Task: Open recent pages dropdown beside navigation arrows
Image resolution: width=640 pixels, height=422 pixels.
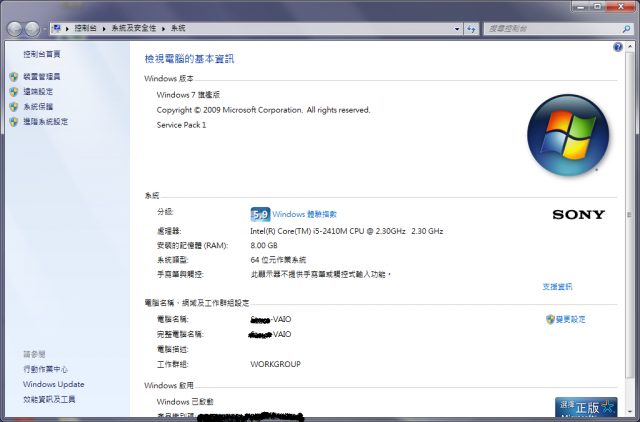Action: [44, 29]
